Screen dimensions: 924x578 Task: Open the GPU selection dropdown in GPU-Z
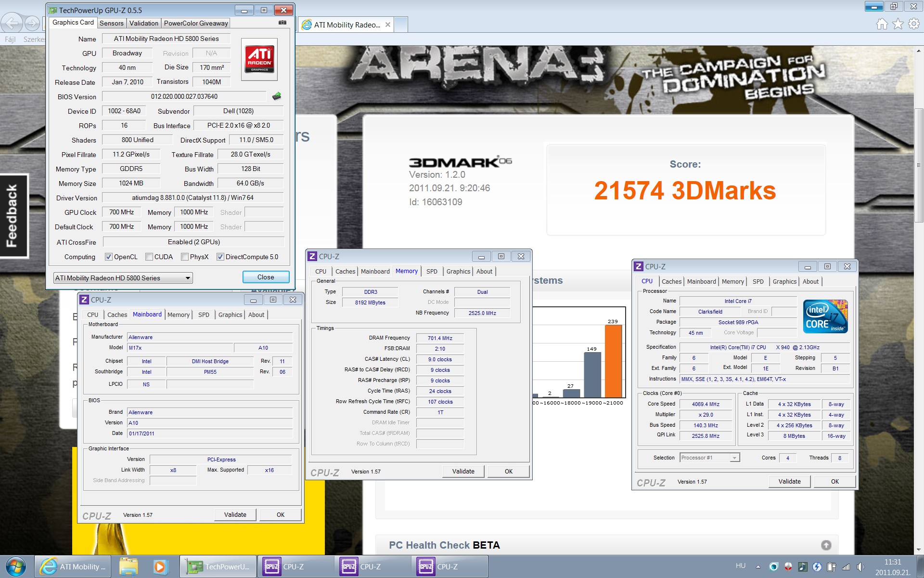[123, 278]
